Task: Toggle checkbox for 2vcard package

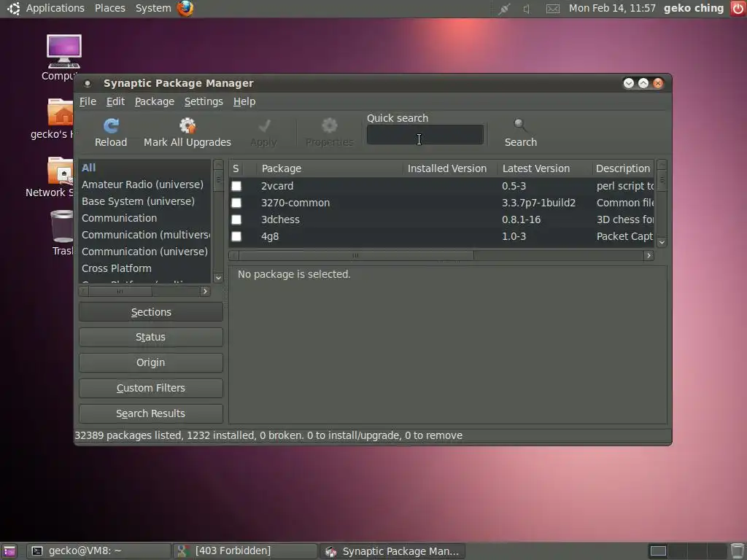Action: (236, 186)
